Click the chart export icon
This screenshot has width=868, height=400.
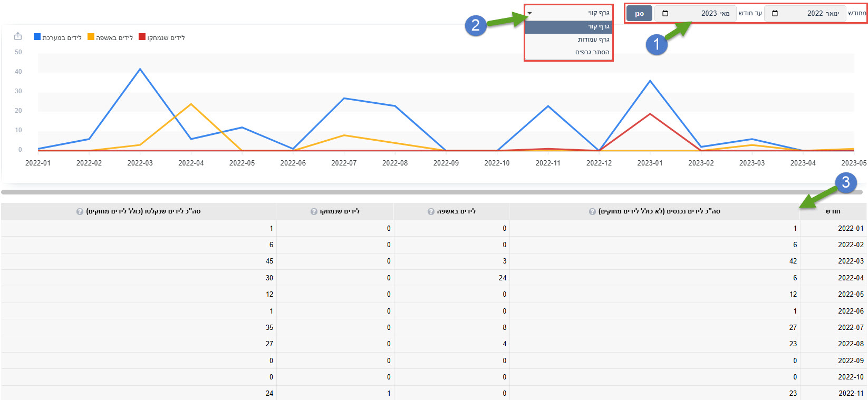tap(18, 36)
